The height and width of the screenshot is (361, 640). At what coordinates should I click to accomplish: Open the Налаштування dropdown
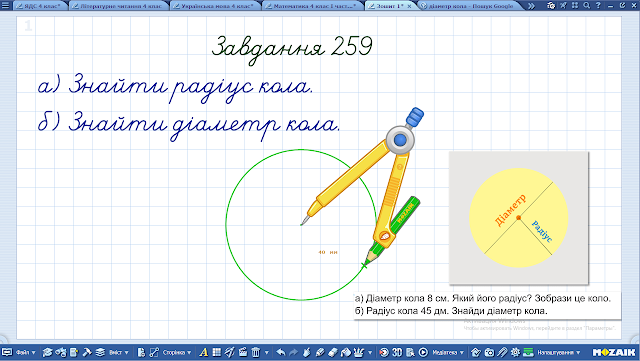[x=559, y=352]
